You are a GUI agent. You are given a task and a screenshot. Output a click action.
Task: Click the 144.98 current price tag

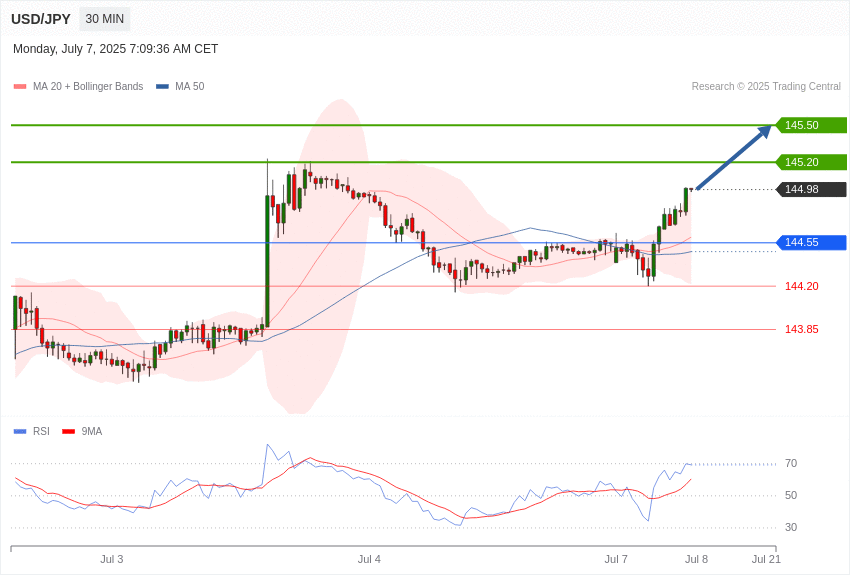[x=812, y=189]
